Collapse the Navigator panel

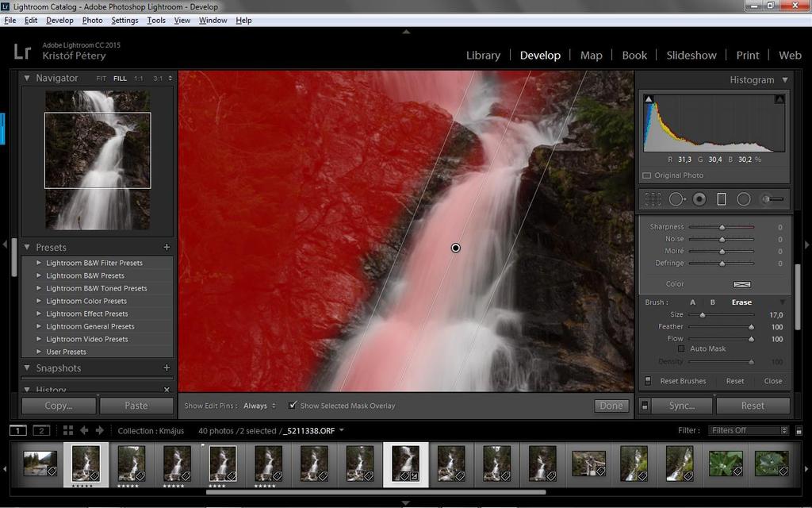click(27, 78)
